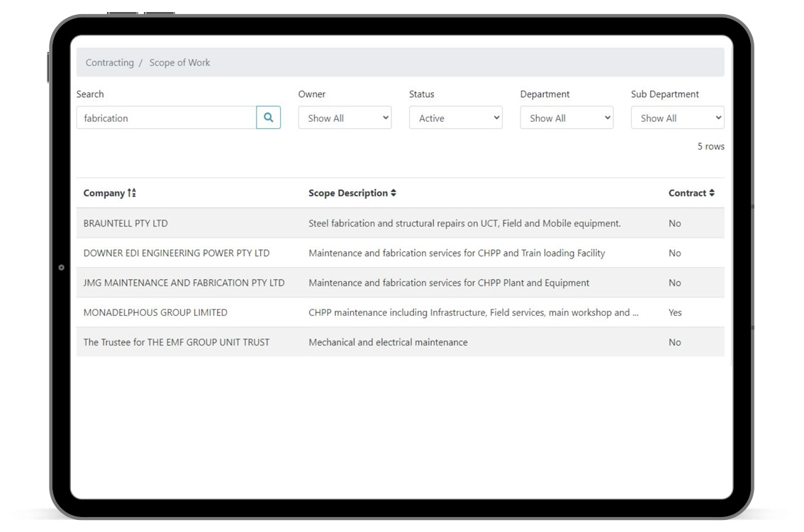
Task: Click the No contract value for JMG Maintenance
Action: pyautogui.click(x=675, y=283)
